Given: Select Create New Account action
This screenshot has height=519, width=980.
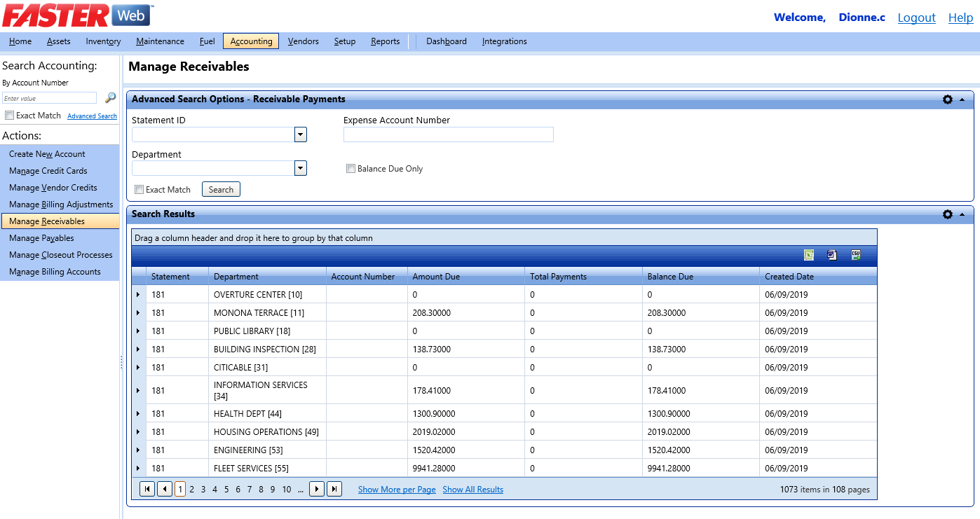Looking at the screenshot, I should tap(60, 154).
